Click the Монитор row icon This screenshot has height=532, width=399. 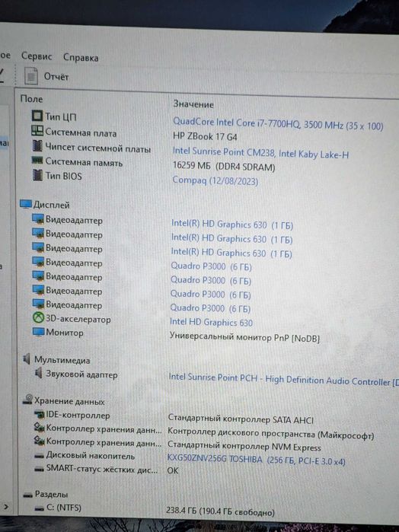(38, 332)
